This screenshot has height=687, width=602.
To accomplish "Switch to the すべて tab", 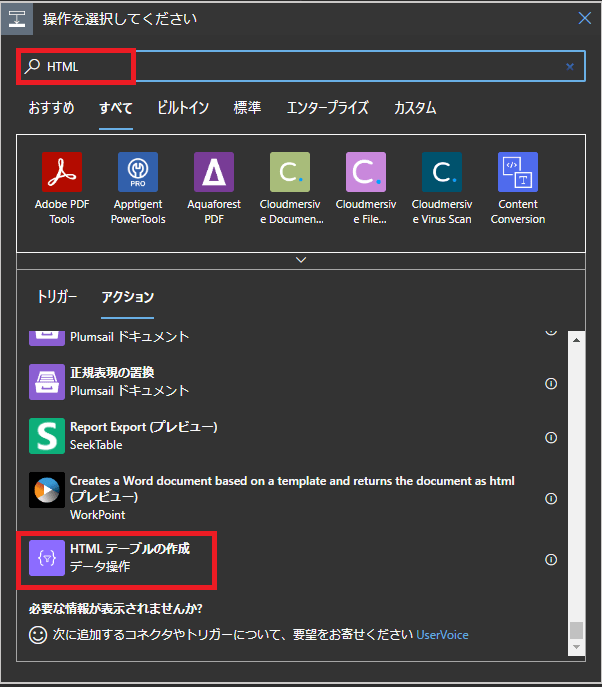I will click(x=116, y=108).
